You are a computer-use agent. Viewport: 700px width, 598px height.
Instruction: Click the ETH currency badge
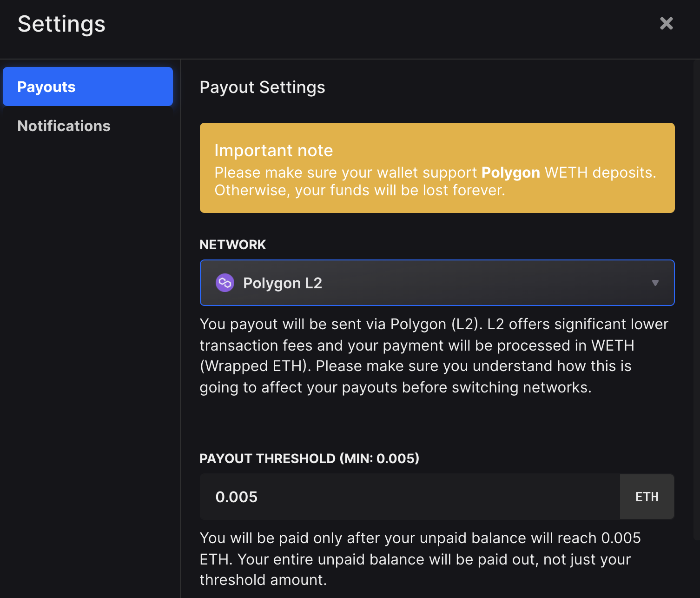pyautogui.click(x=647, y=497)
